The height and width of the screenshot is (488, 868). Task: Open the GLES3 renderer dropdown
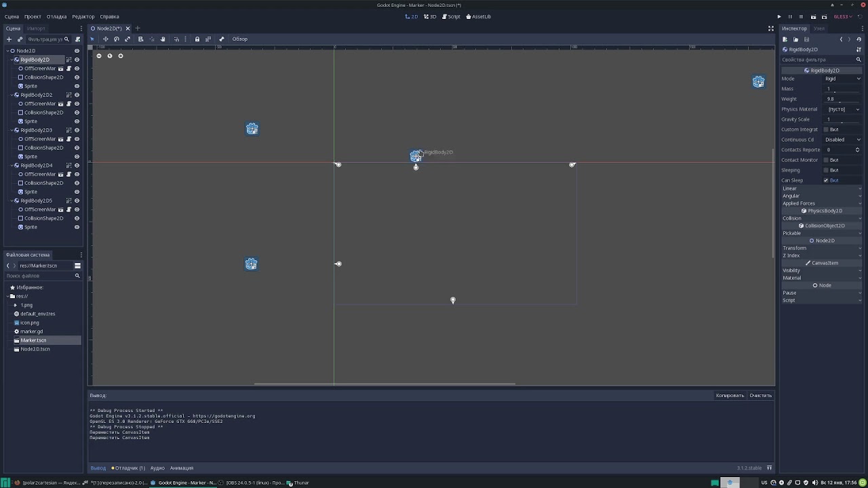843,17
